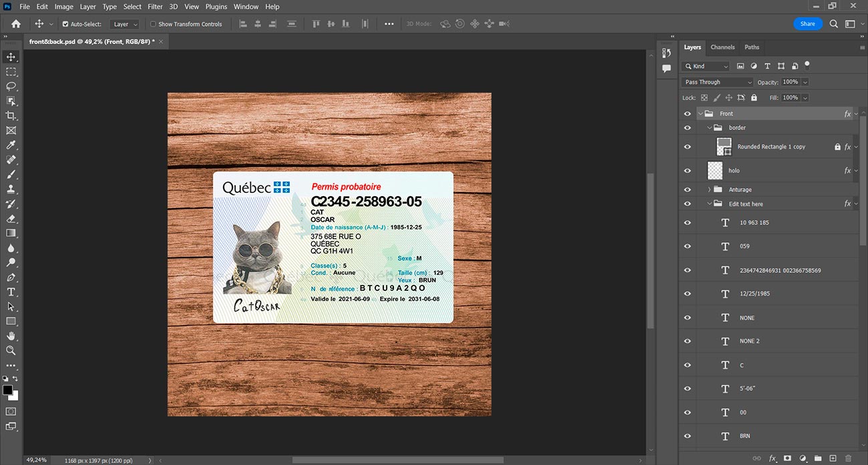Viewport: 868px width, 465px height.
Task: Click the blue Share button
Action: coord(808,24)
